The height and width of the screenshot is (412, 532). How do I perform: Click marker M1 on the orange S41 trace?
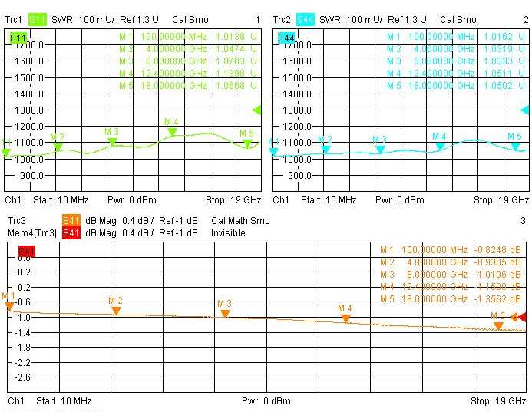tap(9, 305)
